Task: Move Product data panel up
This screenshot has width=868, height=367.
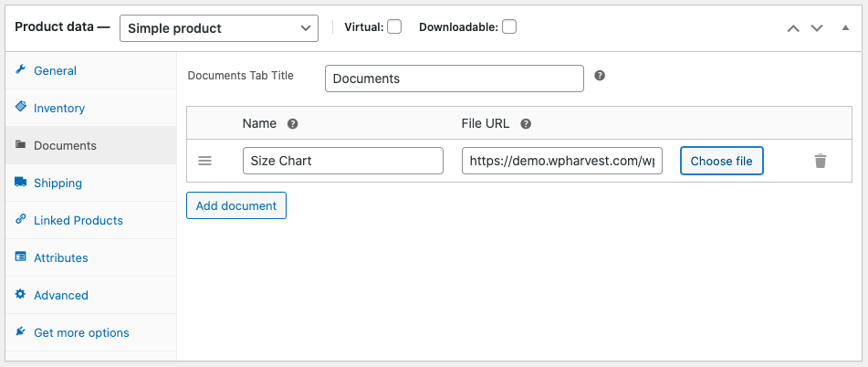Action: (x=793, y=28)
